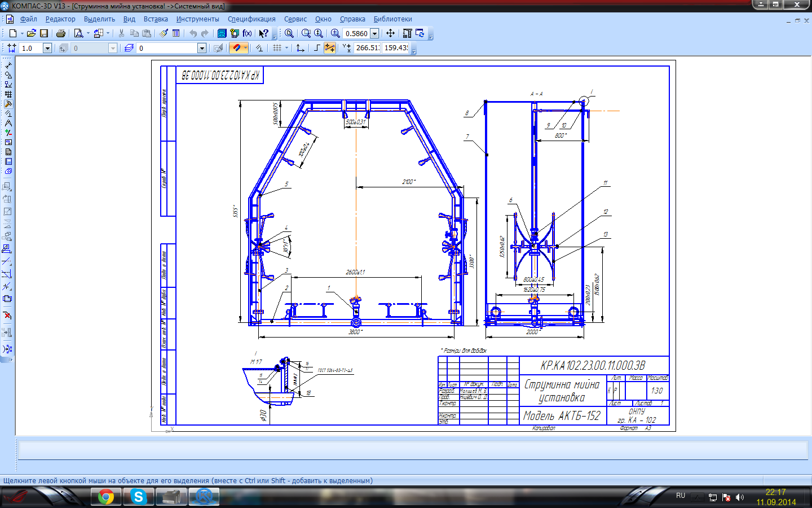
Task: Open the library manager
Action: [x=222, y=33]
